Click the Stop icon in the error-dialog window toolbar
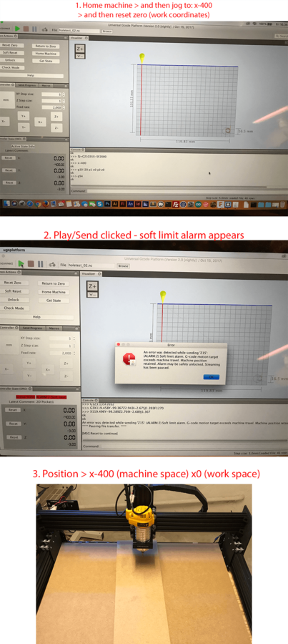 tap(31, 263)
